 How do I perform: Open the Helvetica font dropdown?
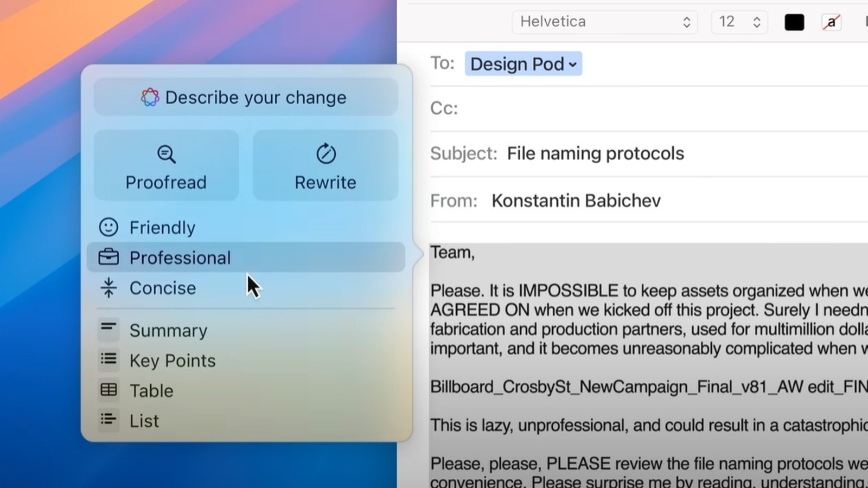coord(604,22)
